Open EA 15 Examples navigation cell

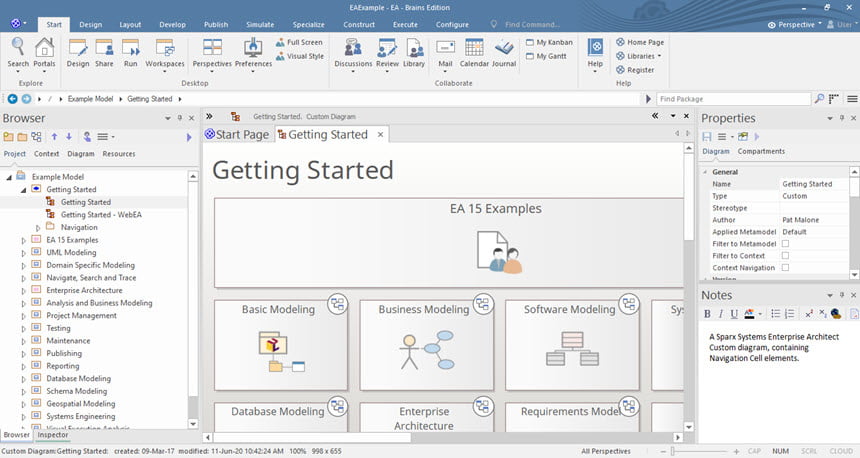click(x=449, y=242)
